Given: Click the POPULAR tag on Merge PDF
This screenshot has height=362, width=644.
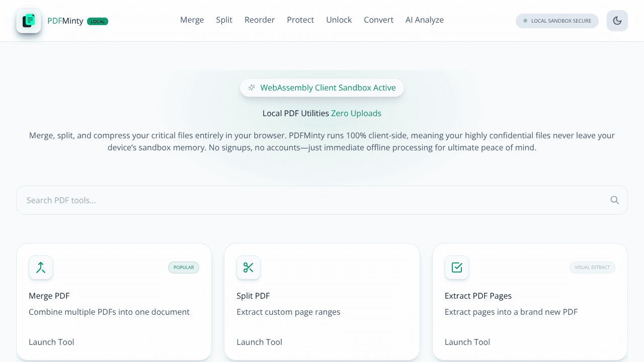Looking at the screenshot, I should coord(184,267).
